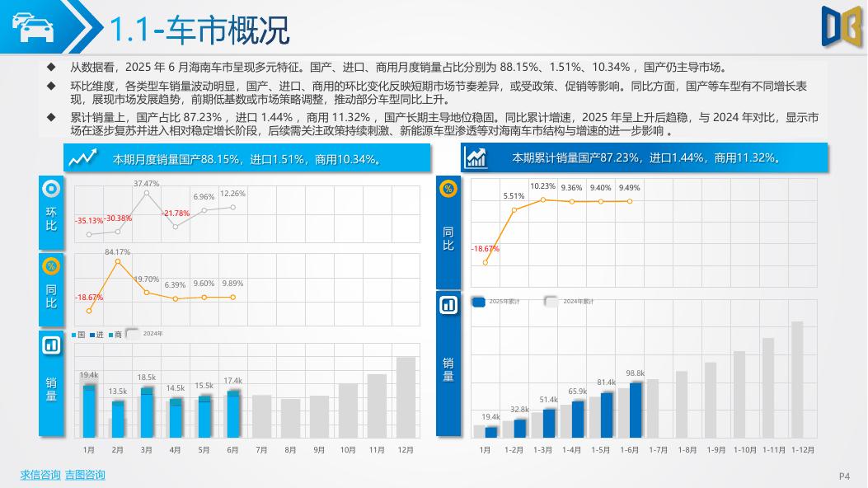
Task: Click the 9.49% data label
Action: click(x=629, y=188)
